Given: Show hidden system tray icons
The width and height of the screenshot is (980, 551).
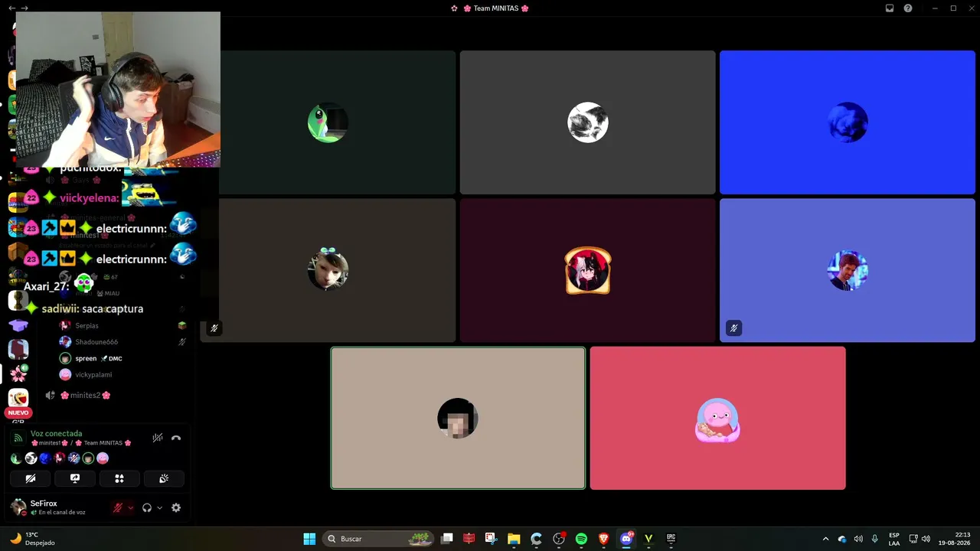Looking at the screenshot, I should pyautogui.click(x=825, y=539).
